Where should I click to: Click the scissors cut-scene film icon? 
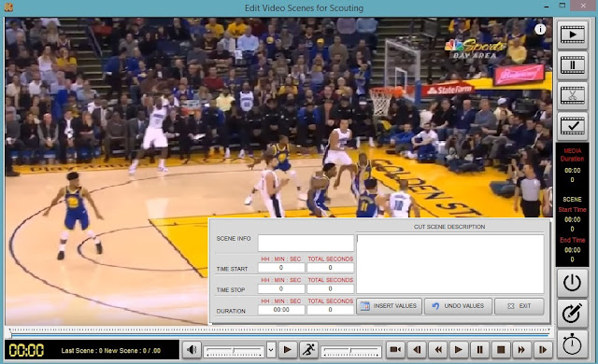572,95
